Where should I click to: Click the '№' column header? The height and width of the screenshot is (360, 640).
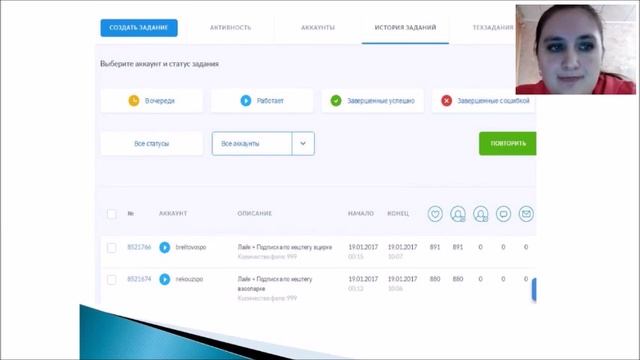131,213
